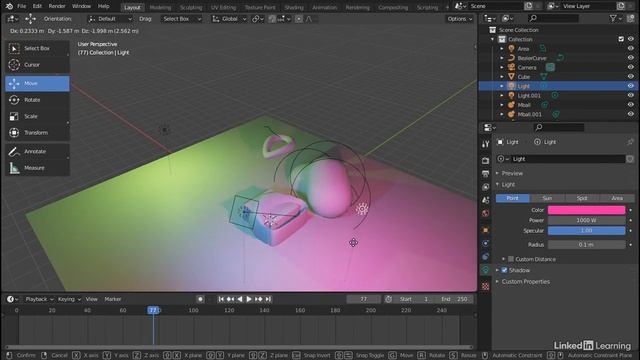Open the File menu
Viewport: 640px width, 360px height.
tap(21, 7)
